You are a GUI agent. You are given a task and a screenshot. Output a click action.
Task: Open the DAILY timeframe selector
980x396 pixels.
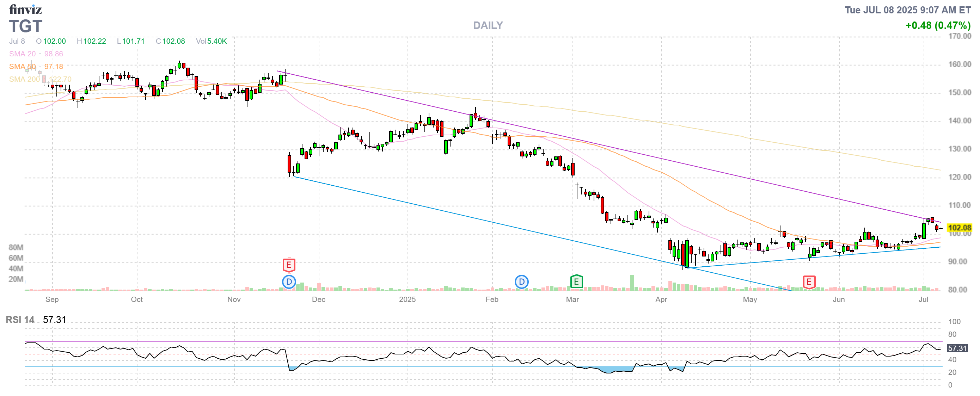click(488, 25)
